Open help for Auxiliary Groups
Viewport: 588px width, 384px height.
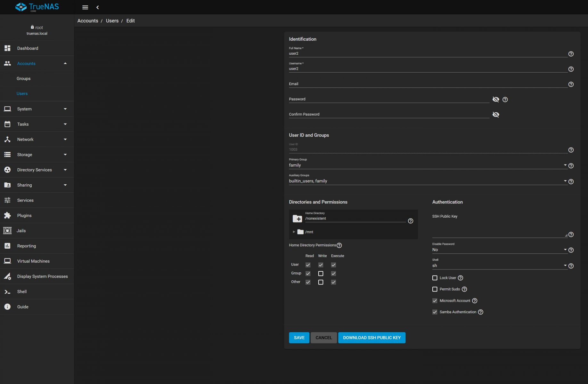tap(571, 182)
